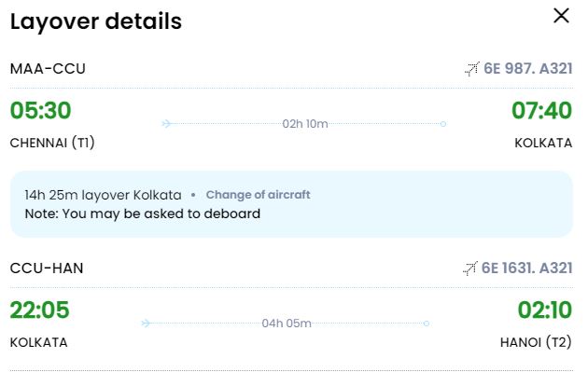The image size is (588, 372).
Task: Click the 04h 05m duration label
Action: tap(287, 323)
